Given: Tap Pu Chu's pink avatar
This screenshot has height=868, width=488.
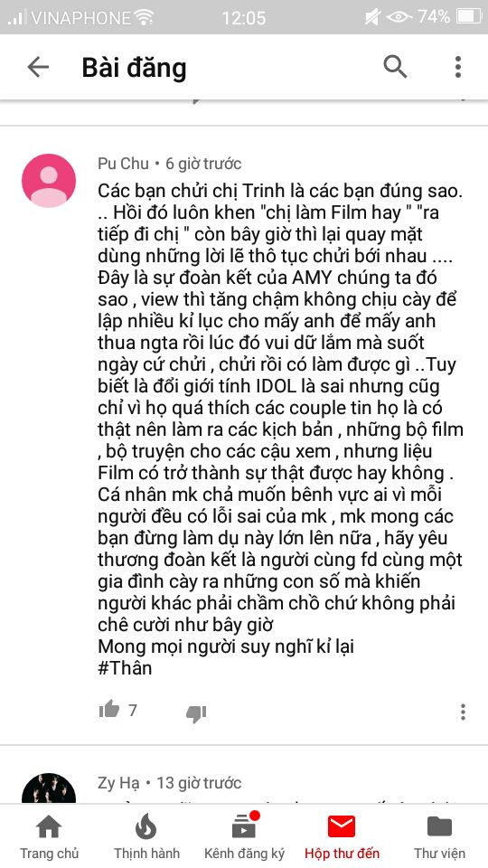Looking at the screenshot, I should click(49, 181).
